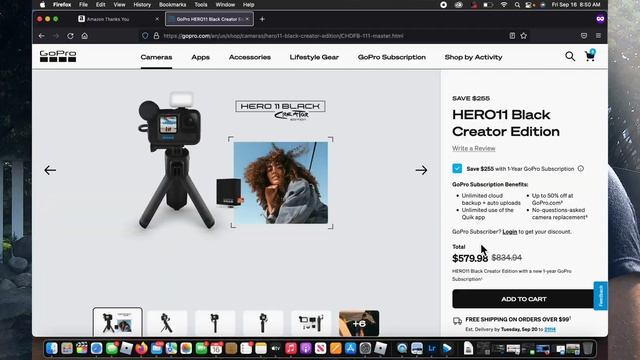The height and width of the screenshot is (360, 640).
Task: Uncheck Save $255 with subscription checkbox
Action: pyautogui.click(x=457, y=169)
